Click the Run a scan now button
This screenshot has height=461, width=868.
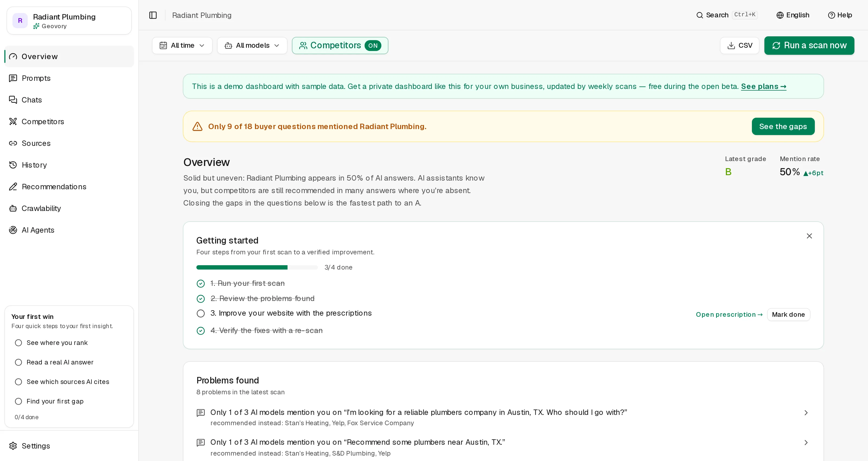tap(809, 46)
